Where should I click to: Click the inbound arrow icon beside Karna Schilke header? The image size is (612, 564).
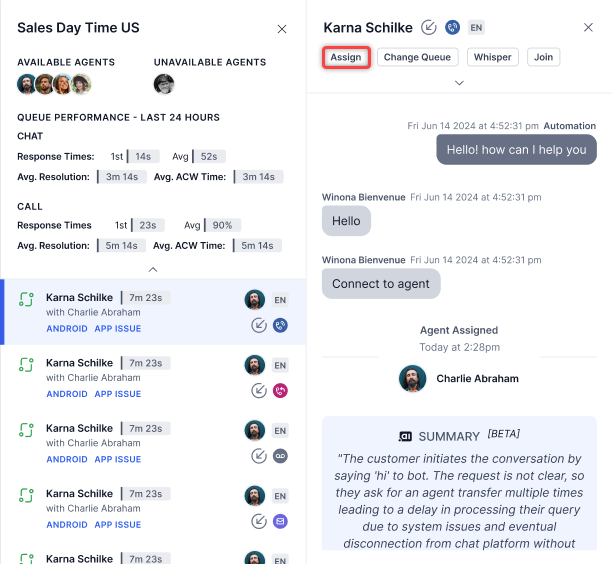tap(429, 27)
